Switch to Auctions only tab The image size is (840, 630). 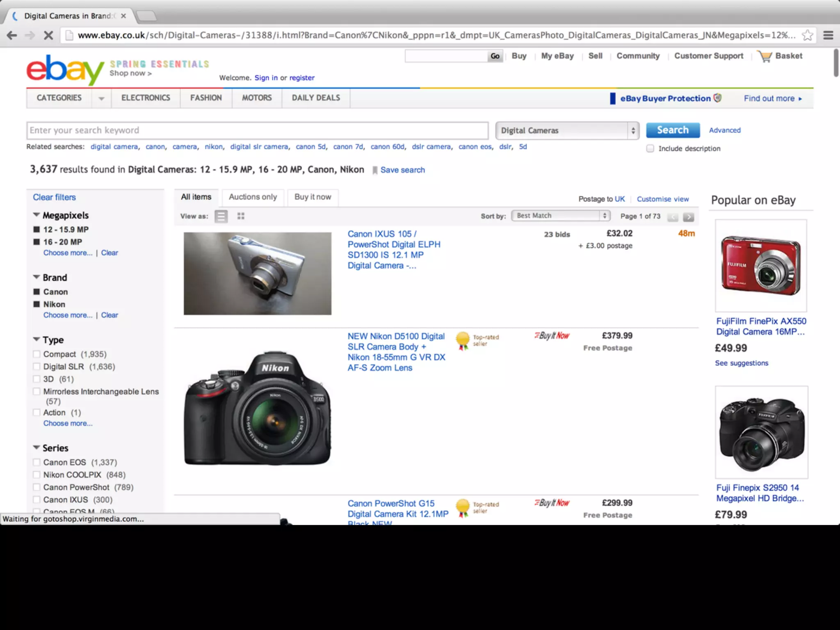pyautogui.click(x=253, y=197)
